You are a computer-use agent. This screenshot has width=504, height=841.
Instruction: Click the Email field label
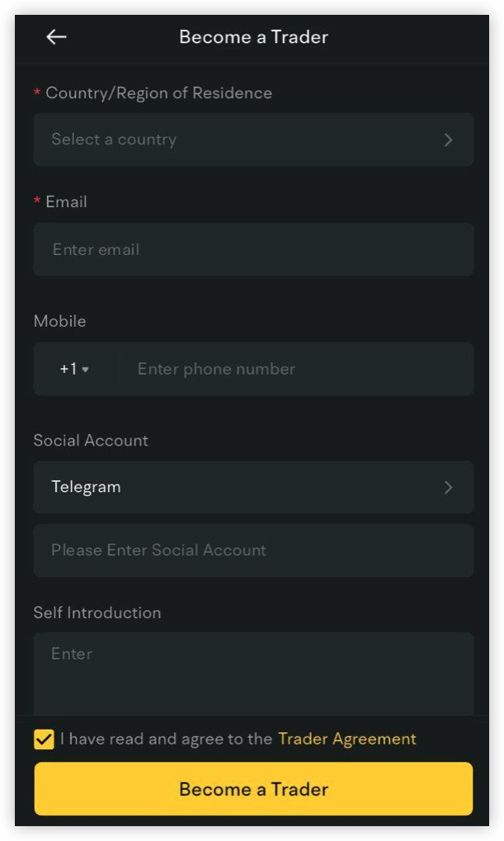(x=67, y=201)
